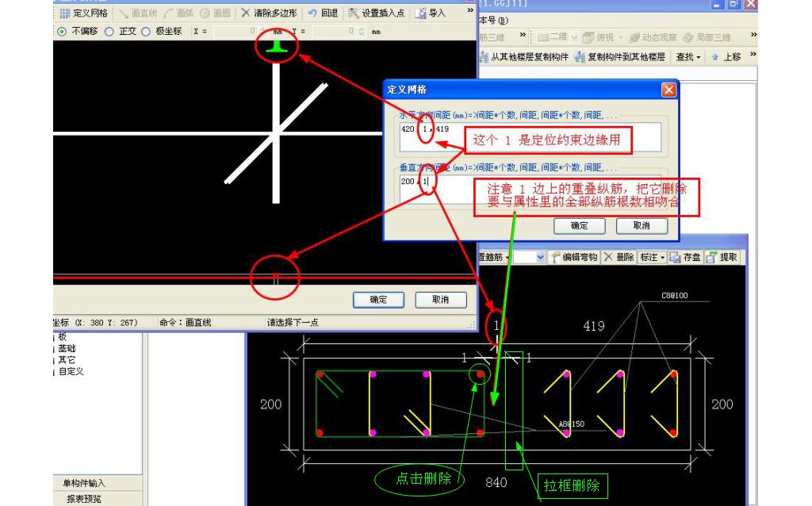Click the 840 dimension label
The width and height of the screenshot is (812, 506).
coord(496,483)
